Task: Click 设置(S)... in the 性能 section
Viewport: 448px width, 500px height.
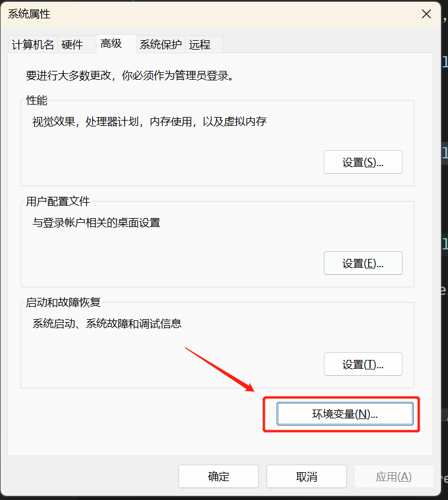Action: point(363,163)
